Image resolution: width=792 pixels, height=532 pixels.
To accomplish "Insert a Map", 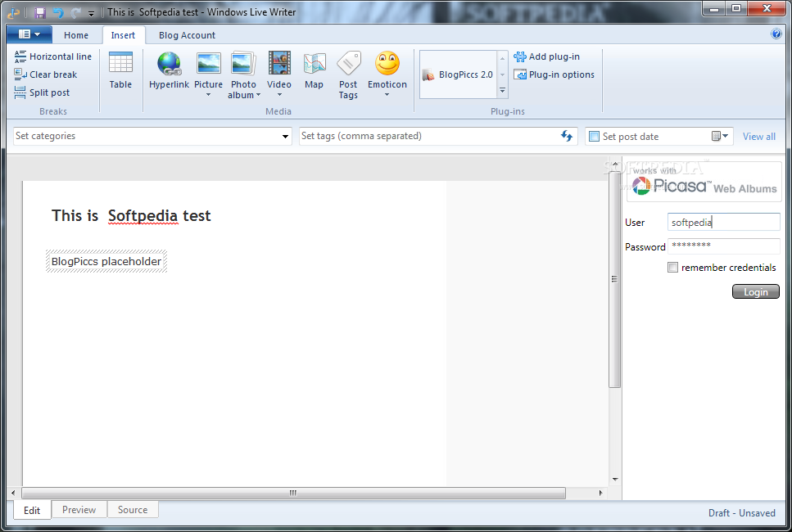I will [x=314, y=70].
